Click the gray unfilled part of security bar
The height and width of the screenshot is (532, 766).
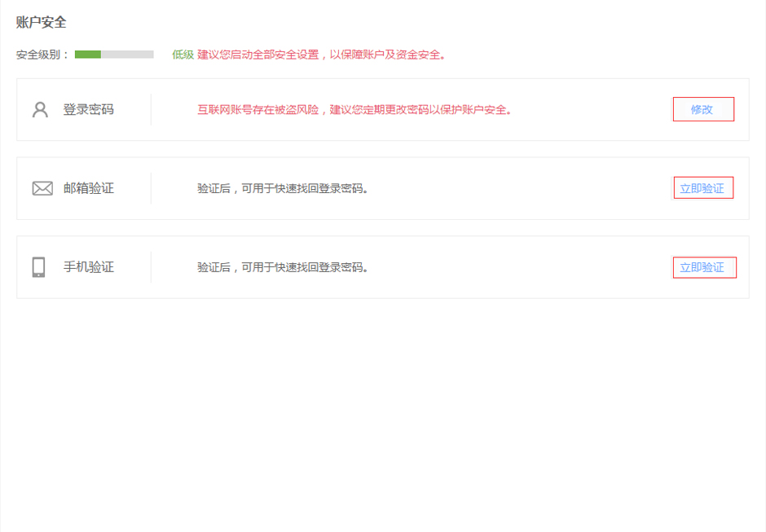(x=127, y=55)
